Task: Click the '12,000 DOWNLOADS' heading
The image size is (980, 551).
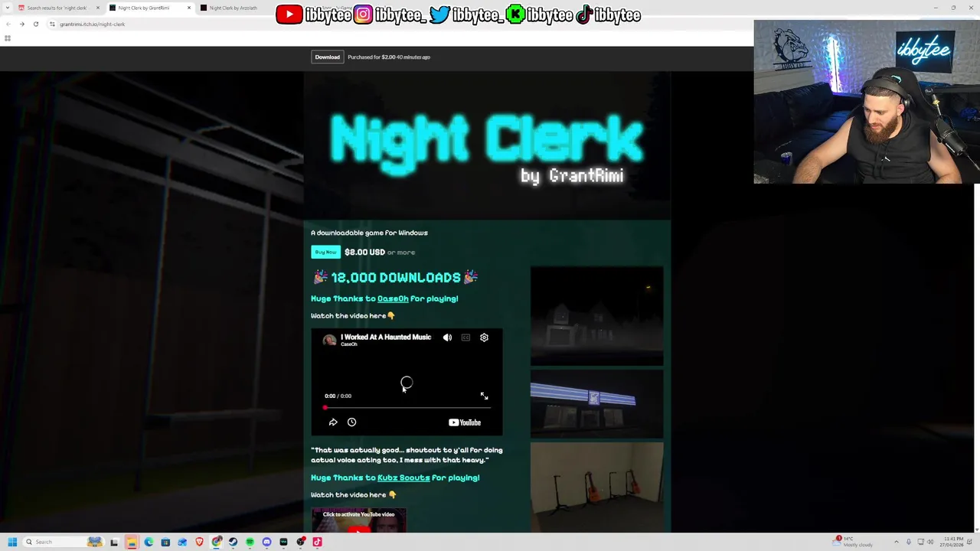Action: tap(395, 278)
